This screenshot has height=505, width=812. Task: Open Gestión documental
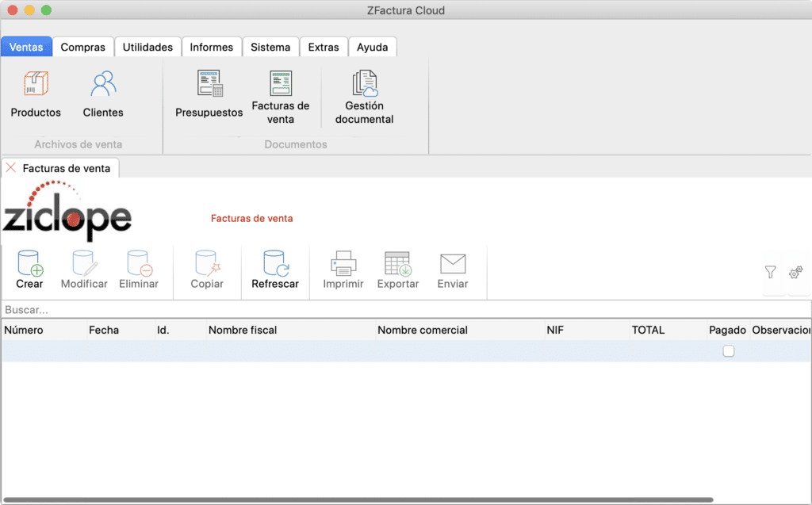tap(363, 93)
